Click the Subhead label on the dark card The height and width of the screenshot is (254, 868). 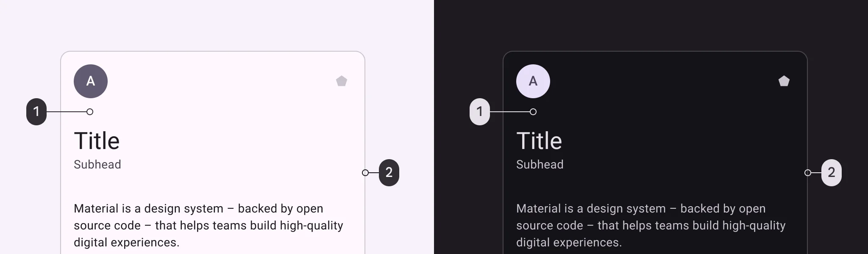tap(540, 164)
